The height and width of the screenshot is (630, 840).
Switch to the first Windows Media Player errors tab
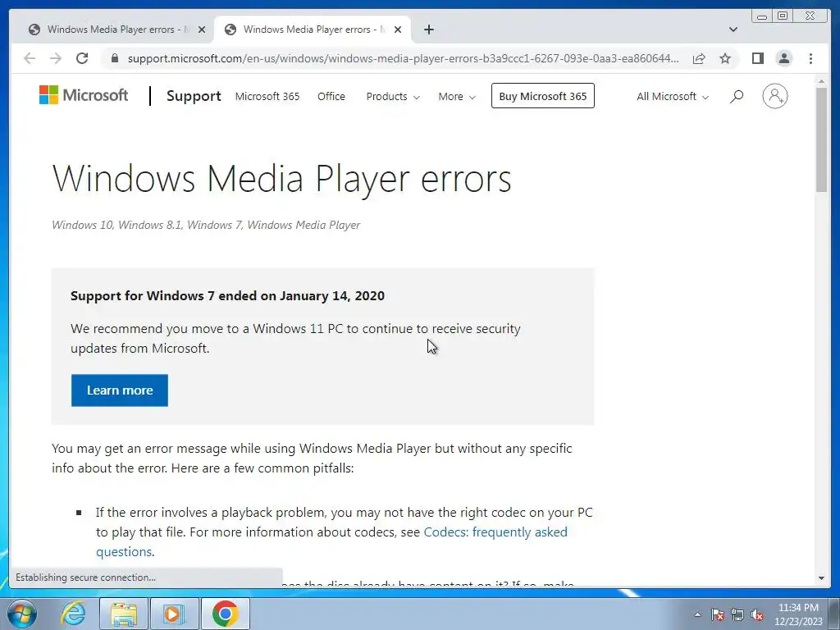point(115,30)
